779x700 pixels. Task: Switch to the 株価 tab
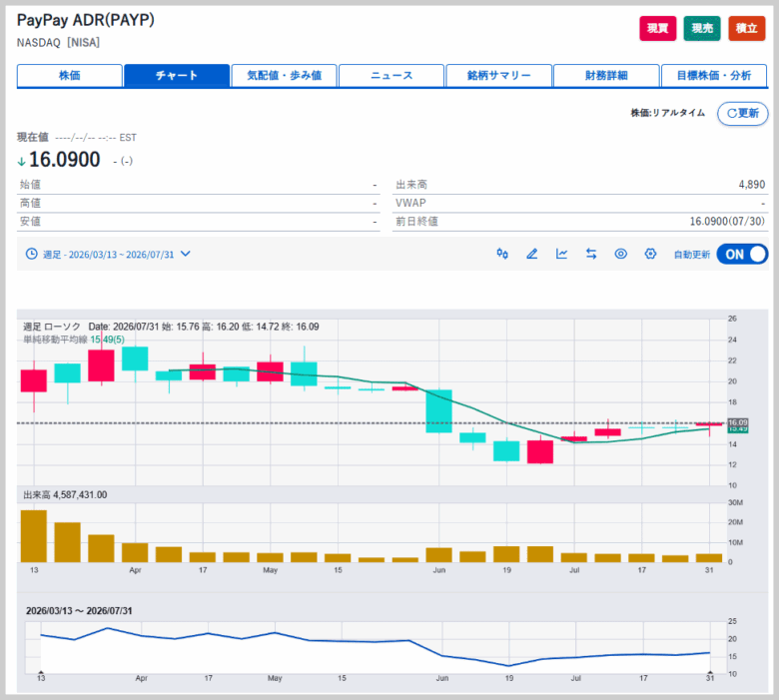pyautogui.click(x=70, y=76)
